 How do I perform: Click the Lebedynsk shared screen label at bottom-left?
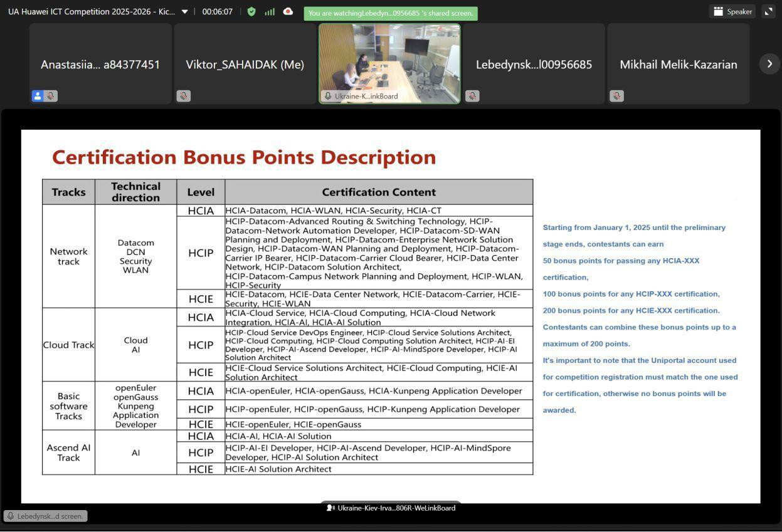(45, 516)
